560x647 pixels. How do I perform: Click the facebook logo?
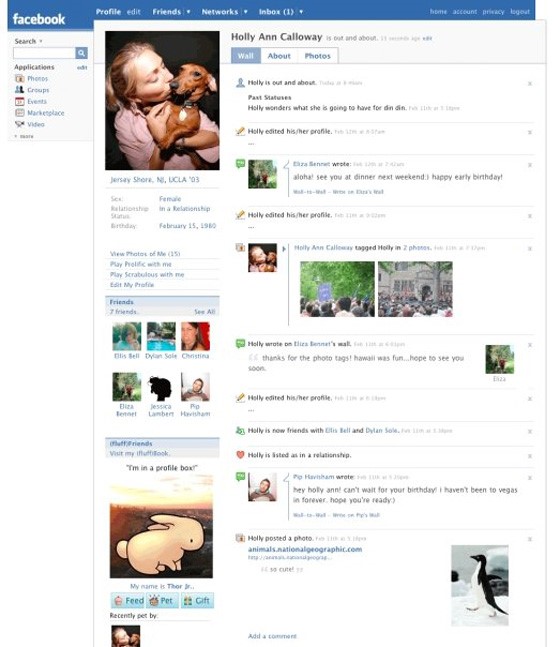(39, 19)
